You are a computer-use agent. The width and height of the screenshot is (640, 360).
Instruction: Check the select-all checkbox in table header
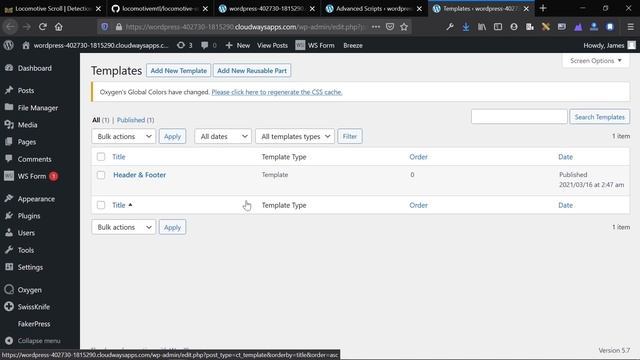pyautogui.click(x=101, y=157)
